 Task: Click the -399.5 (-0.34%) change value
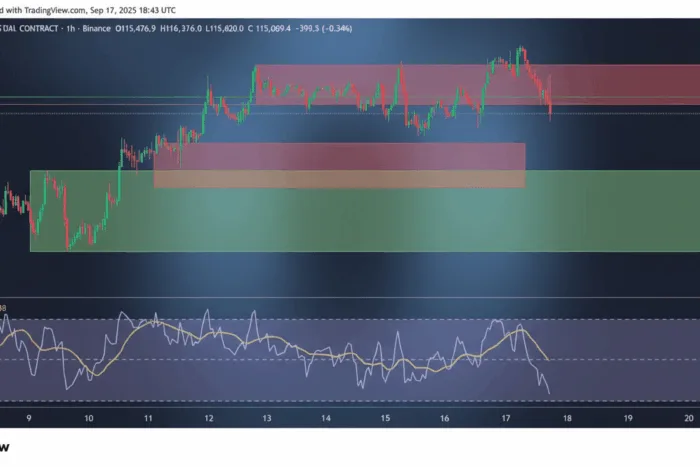(x=324, y=29)
